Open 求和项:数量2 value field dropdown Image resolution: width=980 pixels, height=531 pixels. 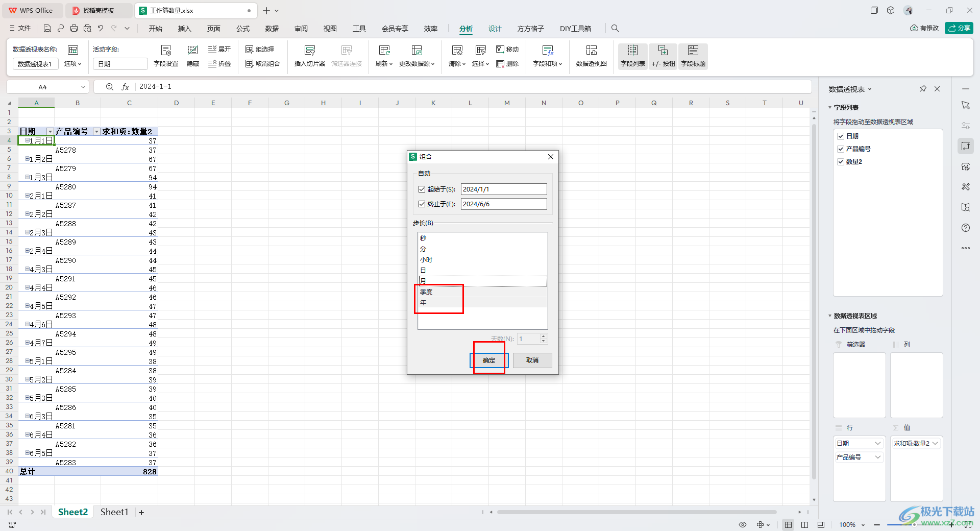pyautogui.click(x=935, y=443)
